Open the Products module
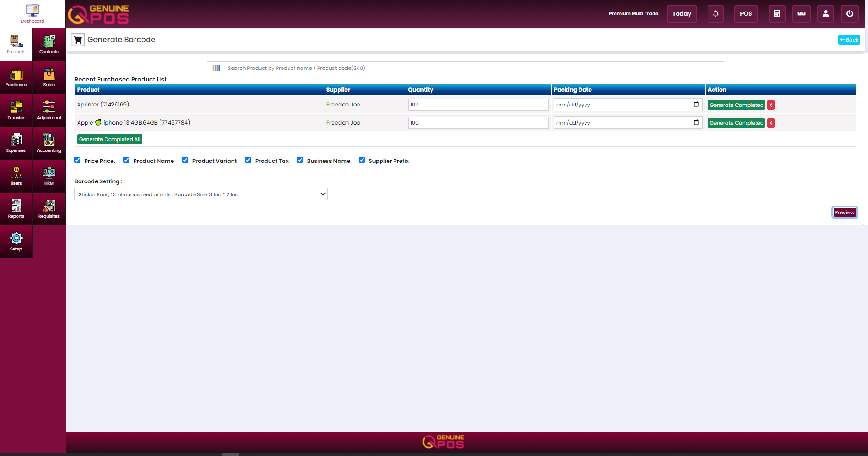 coord(16,44)
